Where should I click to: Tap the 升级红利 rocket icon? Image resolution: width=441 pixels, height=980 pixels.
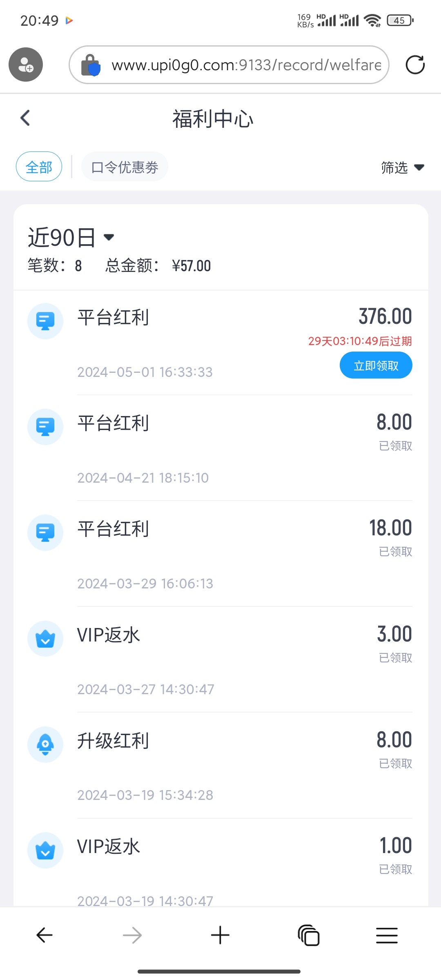[45, 744]
